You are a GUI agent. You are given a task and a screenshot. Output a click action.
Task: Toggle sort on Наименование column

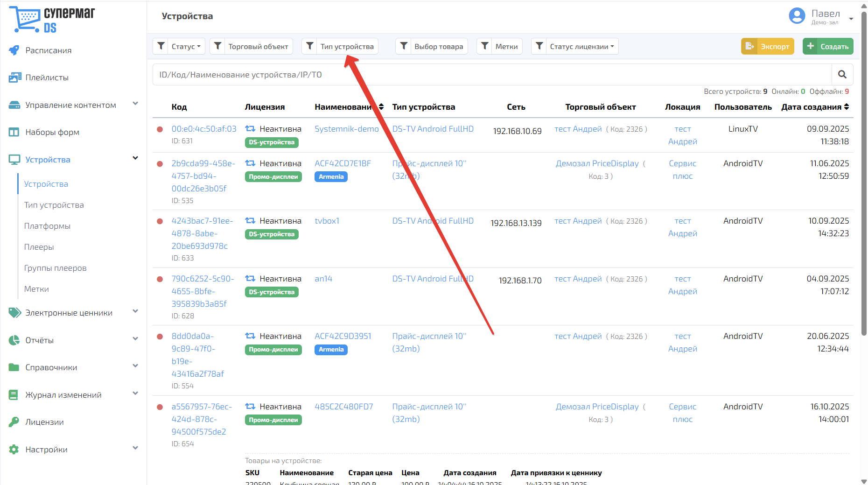pos(381,107)
